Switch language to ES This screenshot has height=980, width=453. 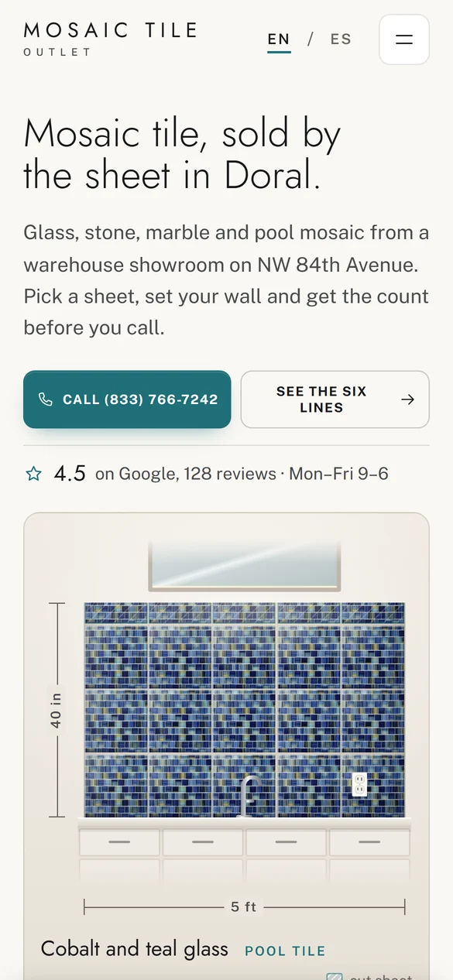coord(341,39)
